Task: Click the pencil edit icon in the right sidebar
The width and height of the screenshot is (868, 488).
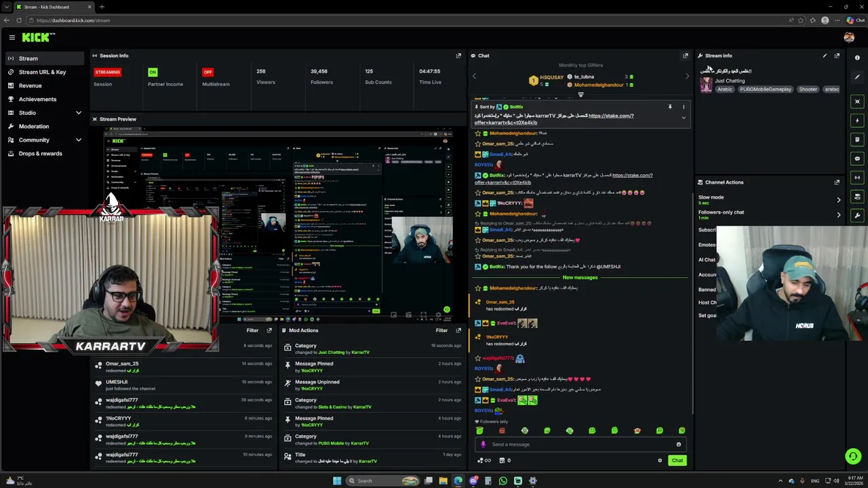Action: tap(857, 77)
